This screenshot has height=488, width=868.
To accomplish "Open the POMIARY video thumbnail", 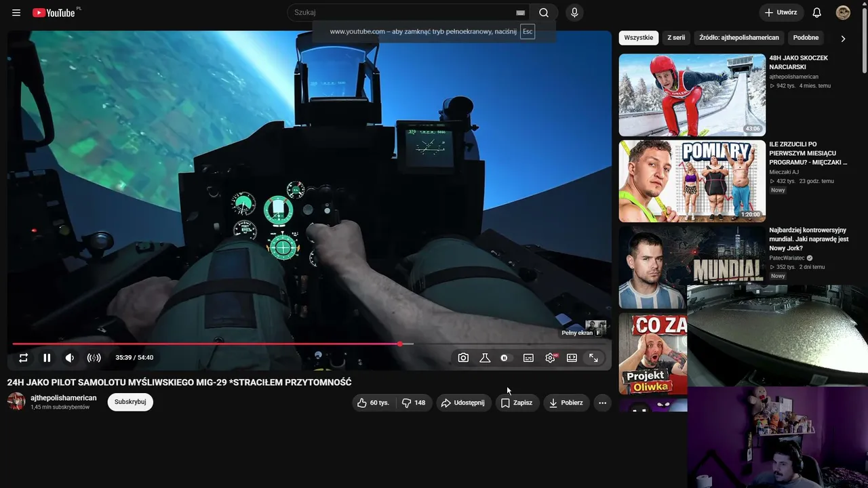I will [x=692, y=181].
